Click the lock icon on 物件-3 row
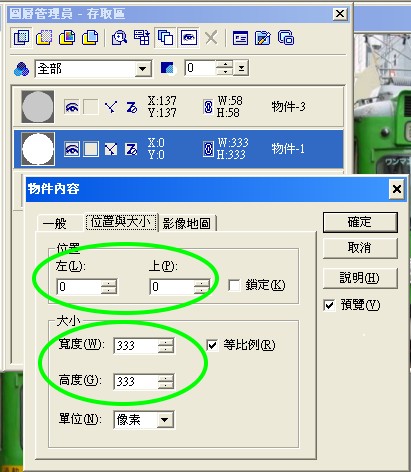411x472 pixels. point(208,107)
